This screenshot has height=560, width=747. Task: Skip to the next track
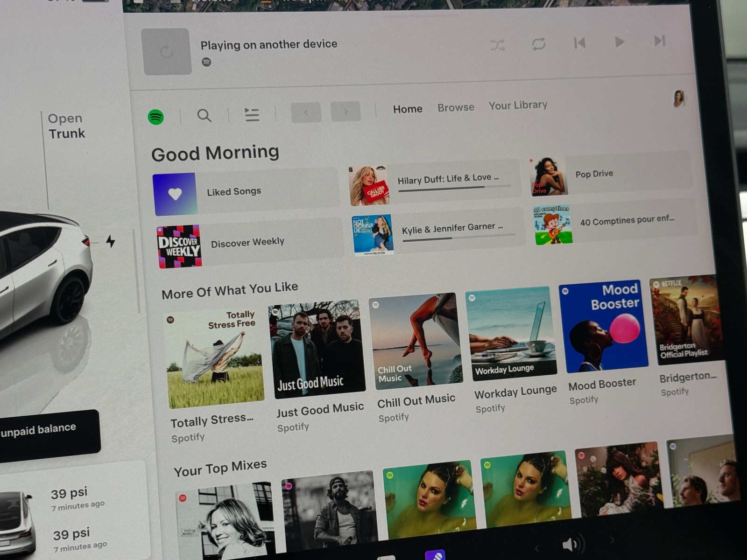(659, 41)
